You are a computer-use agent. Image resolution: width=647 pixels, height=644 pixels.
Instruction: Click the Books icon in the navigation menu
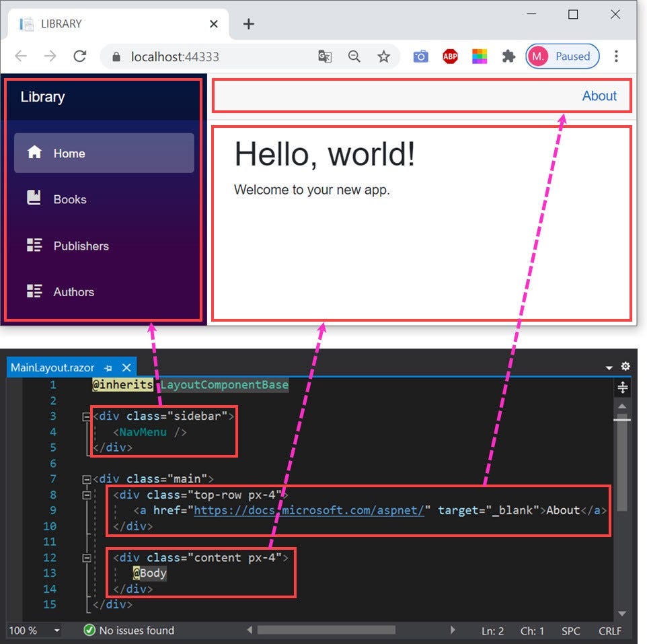click(34, 199)
